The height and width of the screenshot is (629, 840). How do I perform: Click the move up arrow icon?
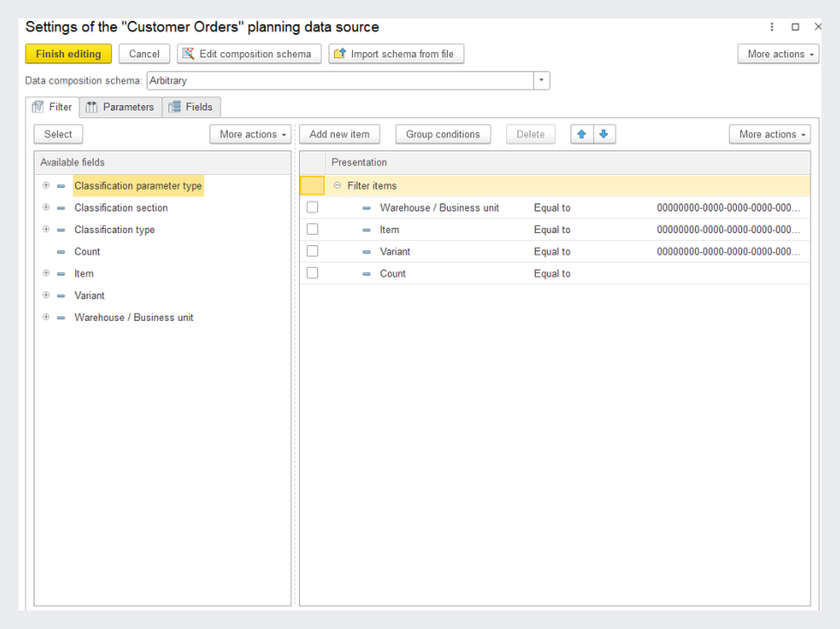[x=582, y=134]
